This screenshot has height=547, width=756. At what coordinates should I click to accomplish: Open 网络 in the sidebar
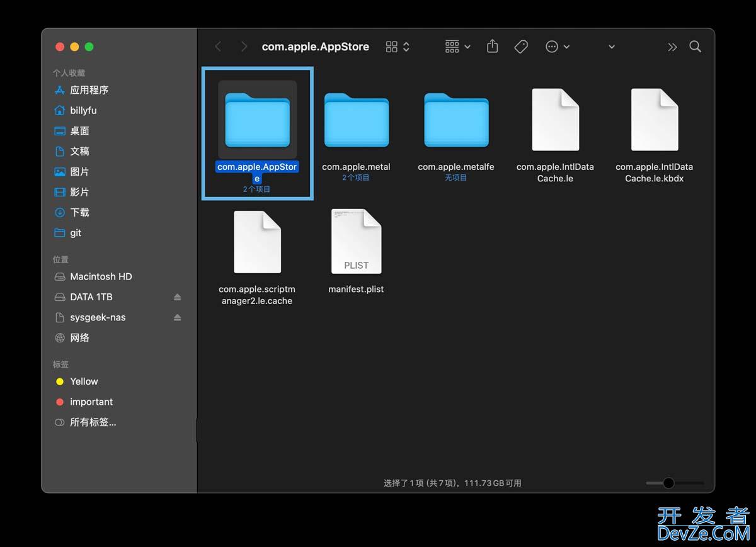pos(79,337)
